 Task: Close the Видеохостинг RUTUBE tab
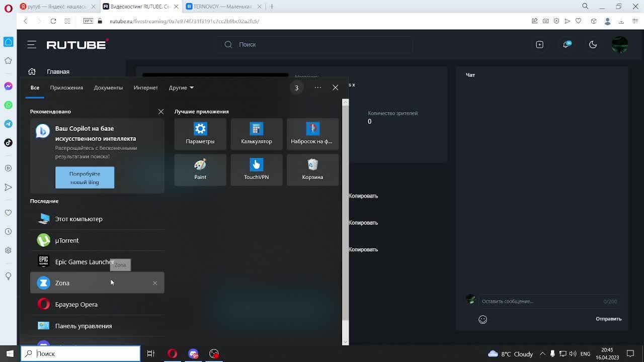click(x=176, y=7)
